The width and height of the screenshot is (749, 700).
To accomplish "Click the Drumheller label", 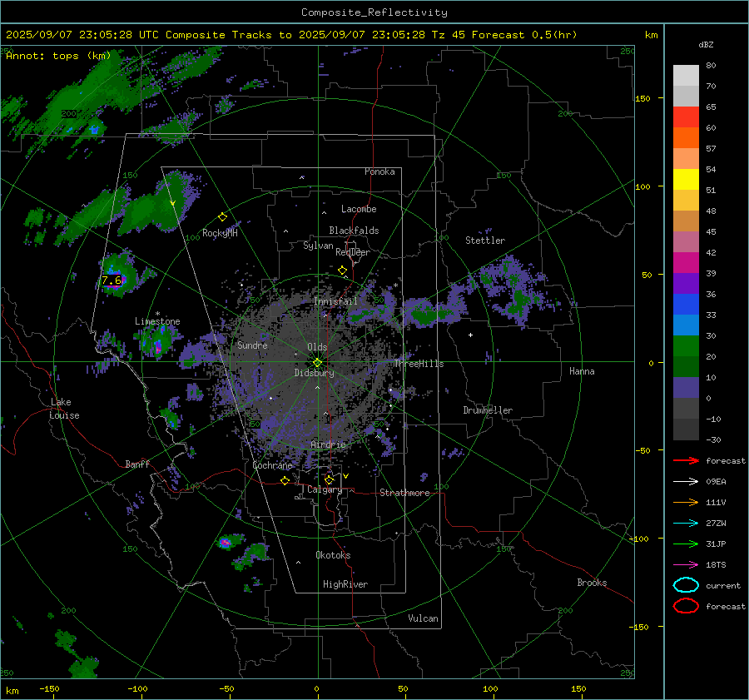I will point(488,410).
